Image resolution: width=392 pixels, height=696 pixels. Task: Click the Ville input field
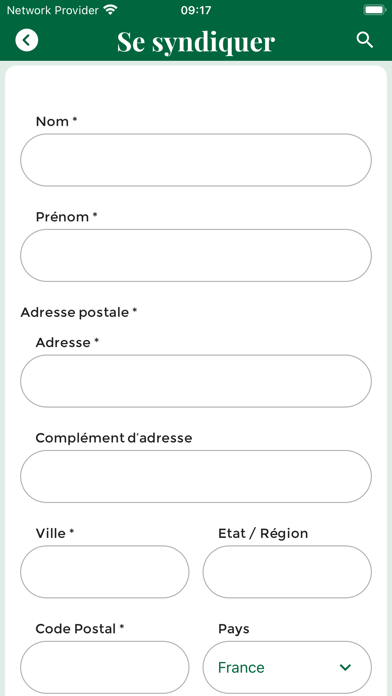tap(105, 572)
